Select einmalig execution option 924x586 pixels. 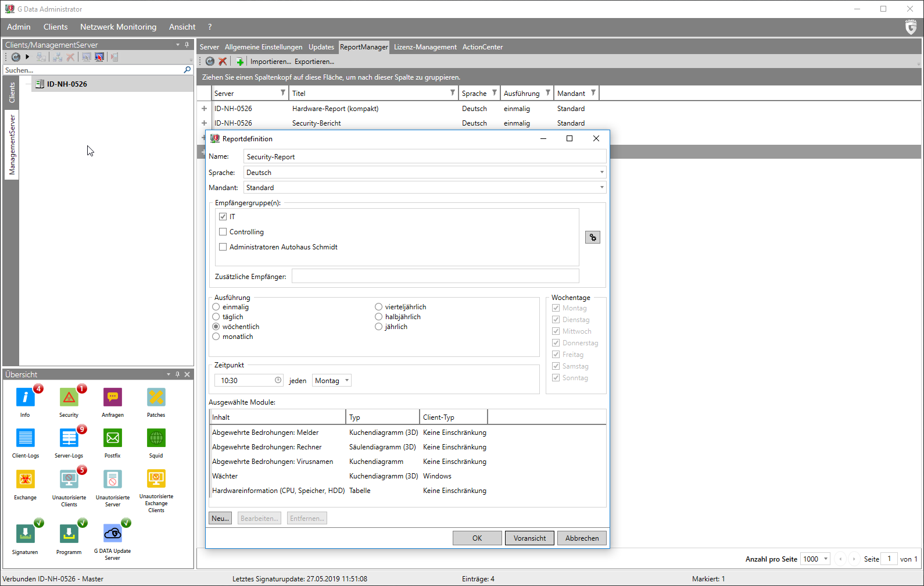pyautogui.click(x=216, y=307)
